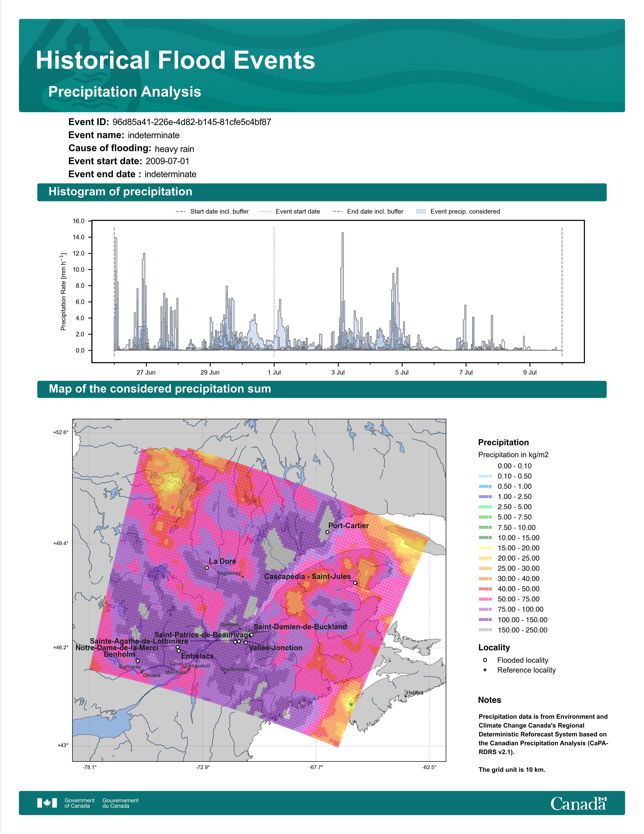Image resolution: width=644 pixels, height=834 pixels.
Task: Click the Halifax reference label on map
Action: [x=415, y=692]
